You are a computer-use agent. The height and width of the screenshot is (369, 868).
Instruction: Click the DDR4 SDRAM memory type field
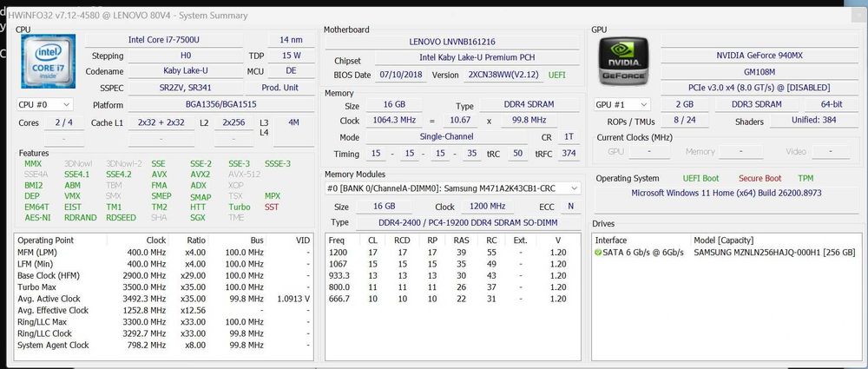[x=529, y=104]
